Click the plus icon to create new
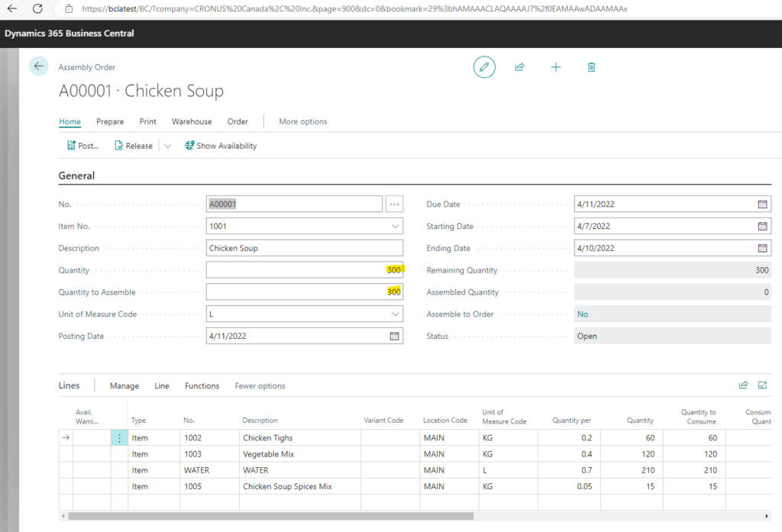This screenshot has width=782, height=532. (556, 67)
